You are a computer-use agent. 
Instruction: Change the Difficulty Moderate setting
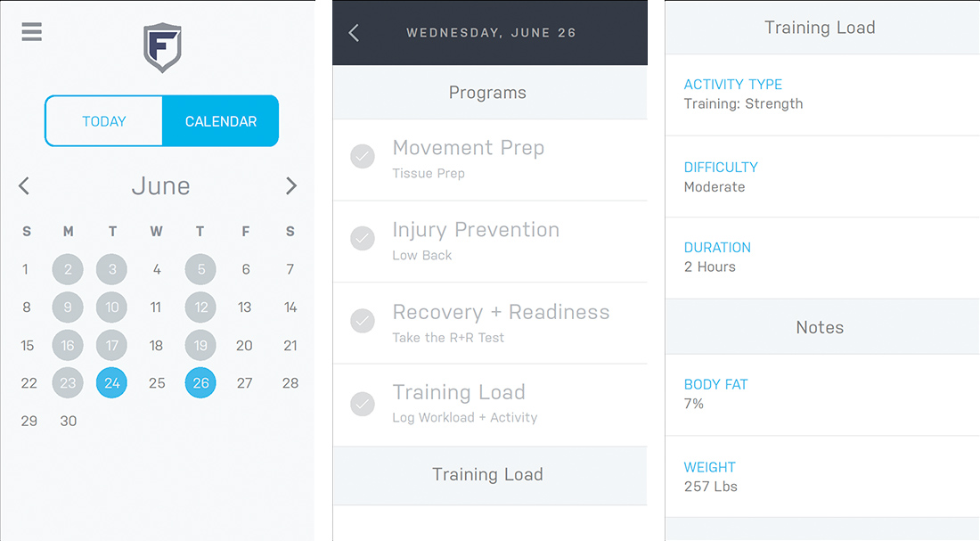[x=820, y=176]
